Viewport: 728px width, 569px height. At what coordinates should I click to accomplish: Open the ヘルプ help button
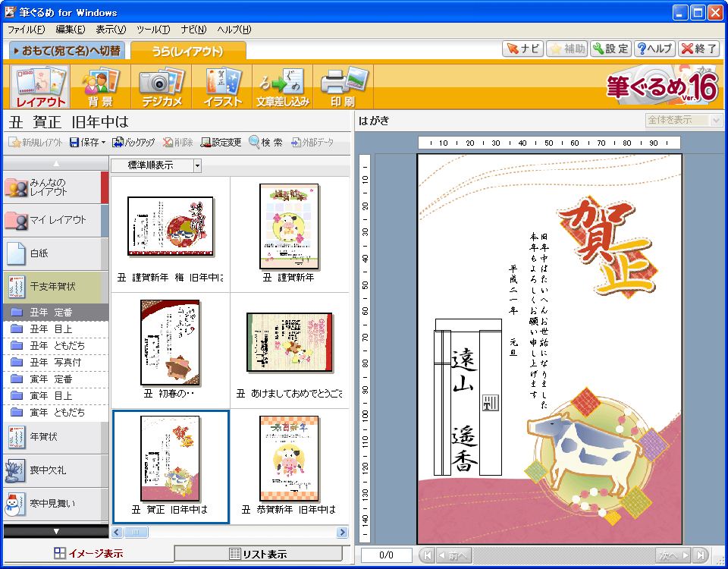[x=654, y=49]
